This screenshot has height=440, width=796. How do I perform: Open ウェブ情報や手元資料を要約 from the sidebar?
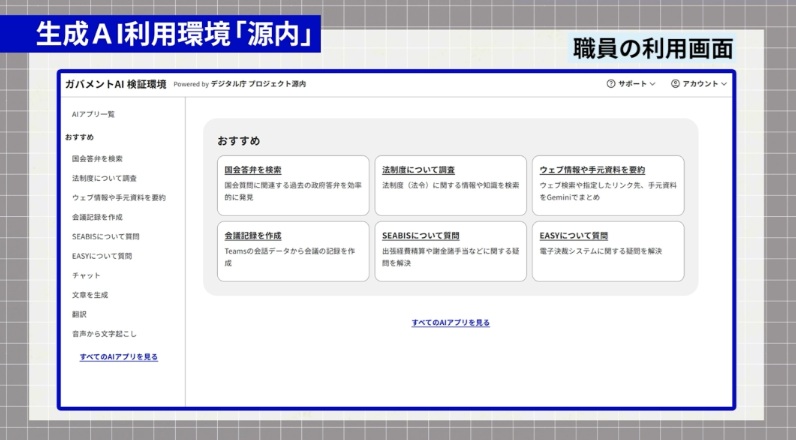118,197
